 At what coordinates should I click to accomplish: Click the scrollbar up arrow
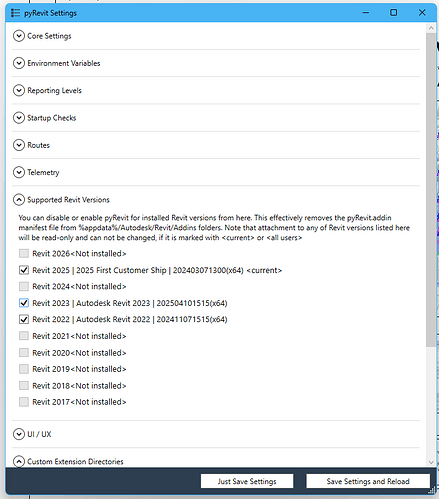coord(431,28)
